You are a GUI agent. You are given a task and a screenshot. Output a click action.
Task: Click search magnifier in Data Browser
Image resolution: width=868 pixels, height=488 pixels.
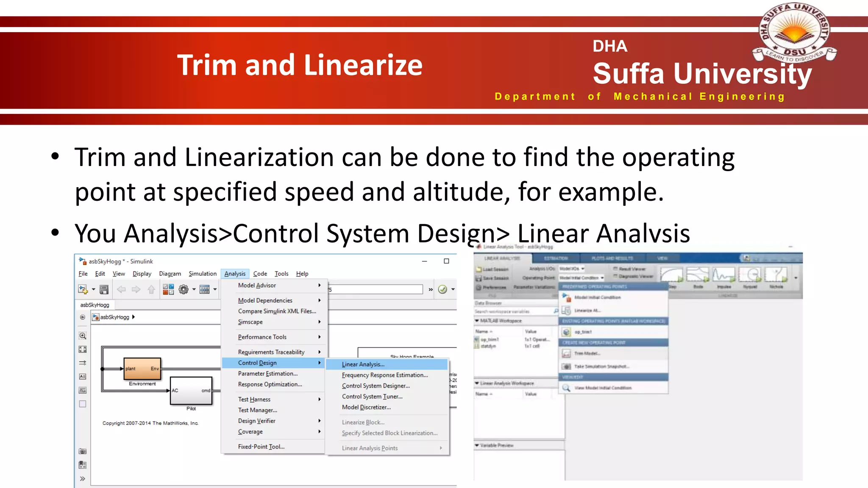click(x=556, y=311)
